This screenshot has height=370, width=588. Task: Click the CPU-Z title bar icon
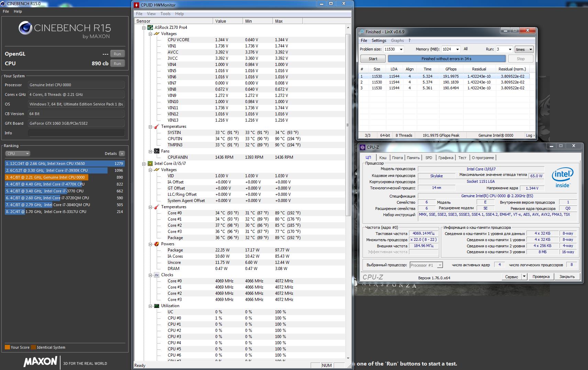click(363, 147)
